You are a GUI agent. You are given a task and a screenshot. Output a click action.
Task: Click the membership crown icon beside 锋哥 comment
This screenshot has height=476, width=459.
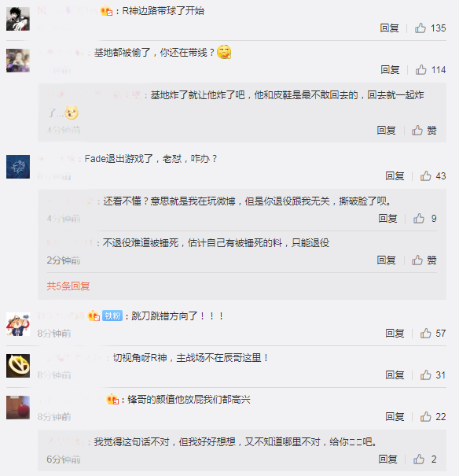112,399
